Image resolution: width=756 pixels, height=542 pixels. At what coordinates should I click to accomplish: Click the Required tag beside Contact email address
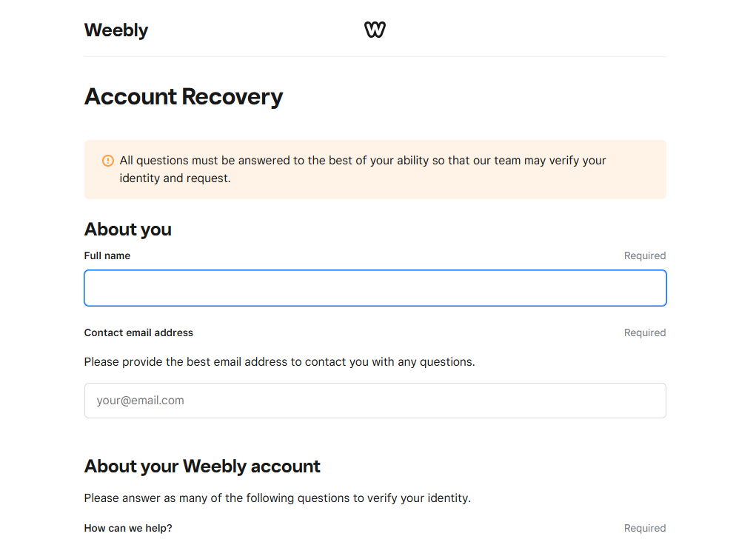645,332
